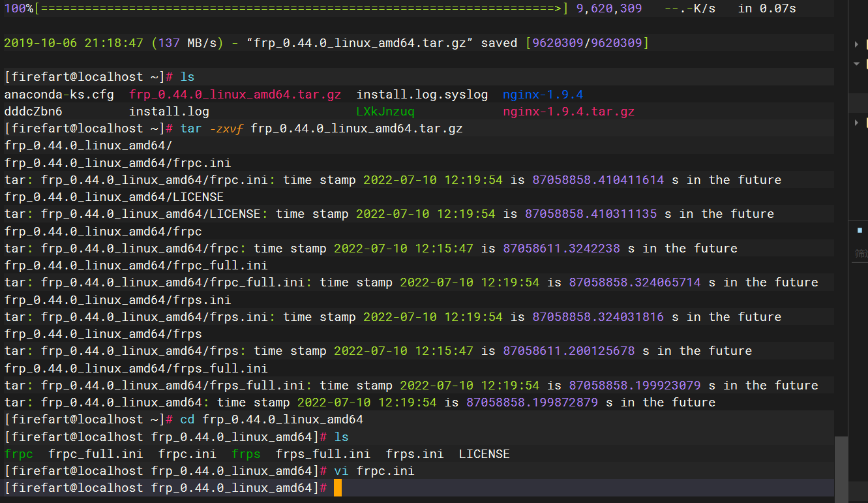Select install.log.syslog in the listing

click(422, 95)
